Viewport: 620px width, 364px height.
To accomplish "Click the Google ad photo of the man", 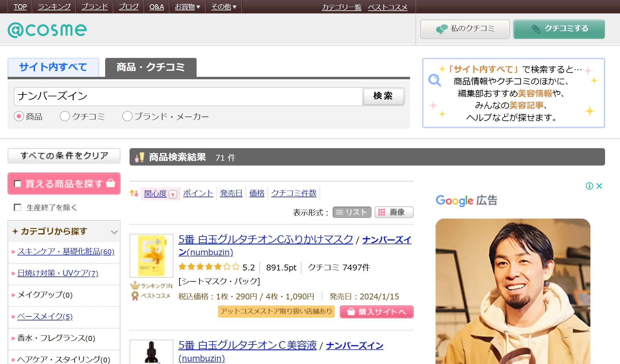I will [513, 291].
